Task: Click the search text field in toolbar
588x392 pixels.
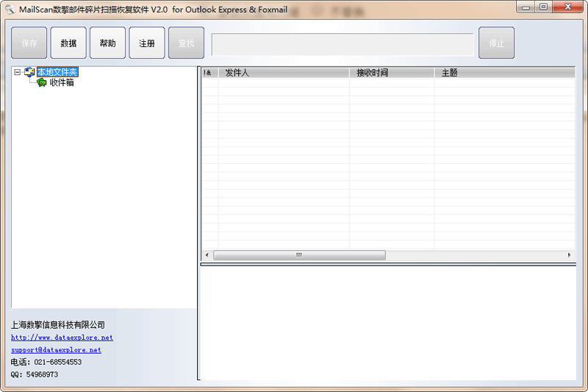Action: 343,45
